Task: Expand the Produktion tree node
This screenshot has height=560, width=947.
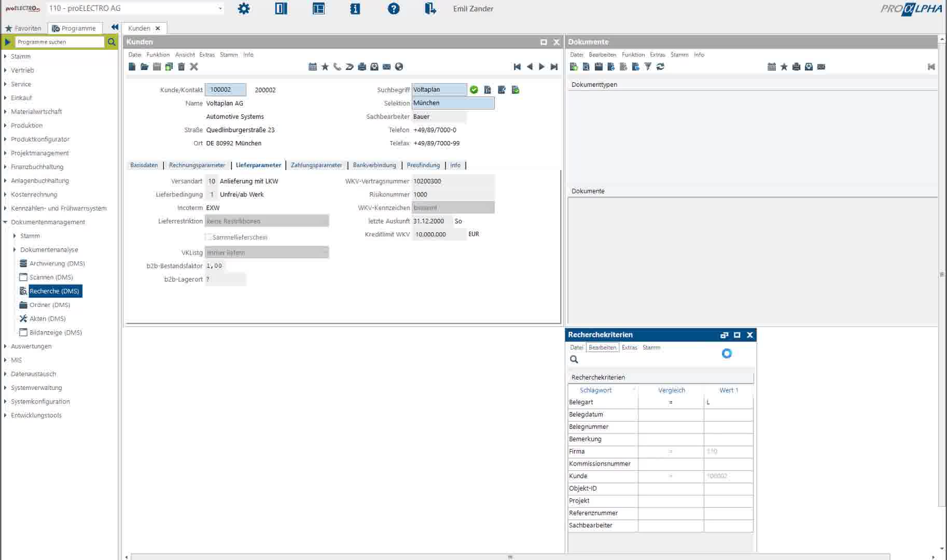Action: tap(5, 125)
